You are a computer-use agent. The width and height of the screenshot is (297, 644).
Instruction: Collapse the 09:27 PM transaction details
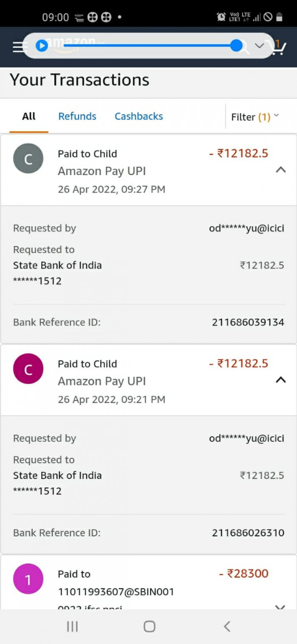click(x=281, y=170)
